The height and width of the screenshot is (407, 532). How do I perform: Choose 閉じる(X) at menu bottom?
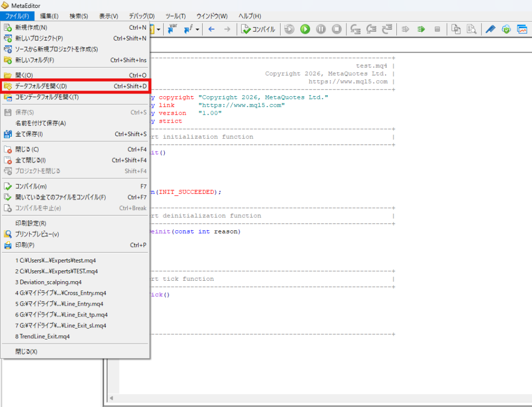tap(75, 352)
